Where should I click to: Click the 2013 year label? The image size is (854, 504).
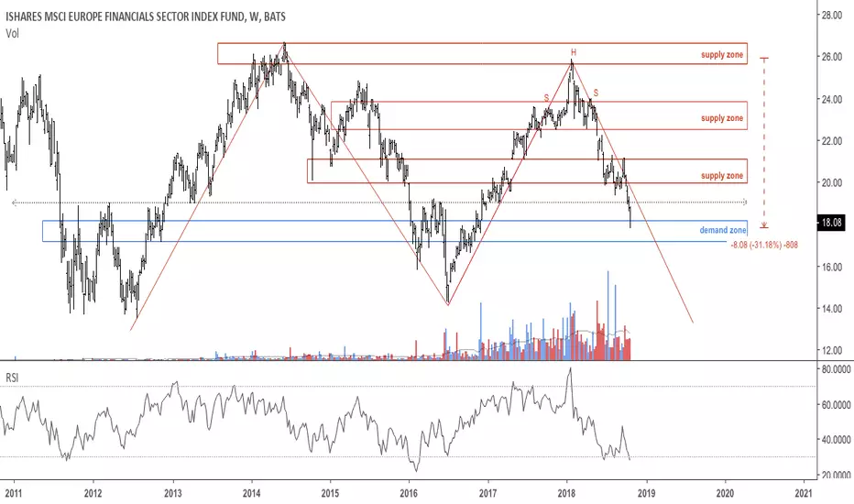pyautogui.click(x=173, y=493)
